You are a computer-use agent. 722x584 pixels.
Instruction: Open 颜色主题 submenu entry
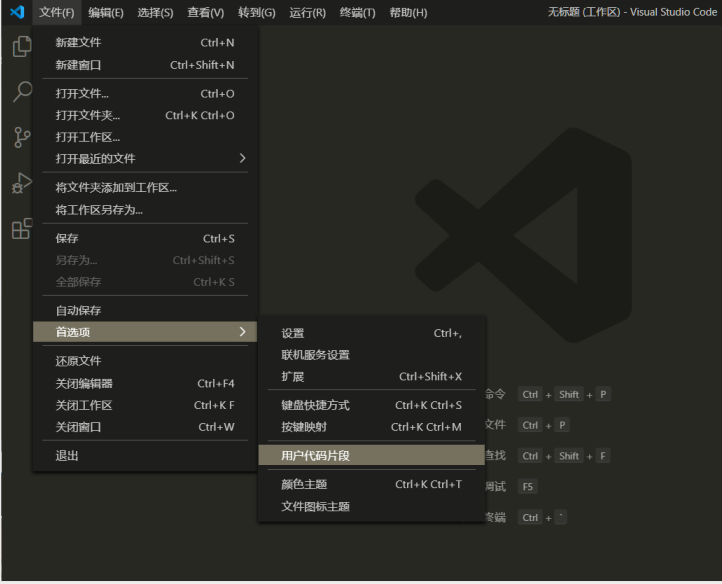tap(372, 485)
